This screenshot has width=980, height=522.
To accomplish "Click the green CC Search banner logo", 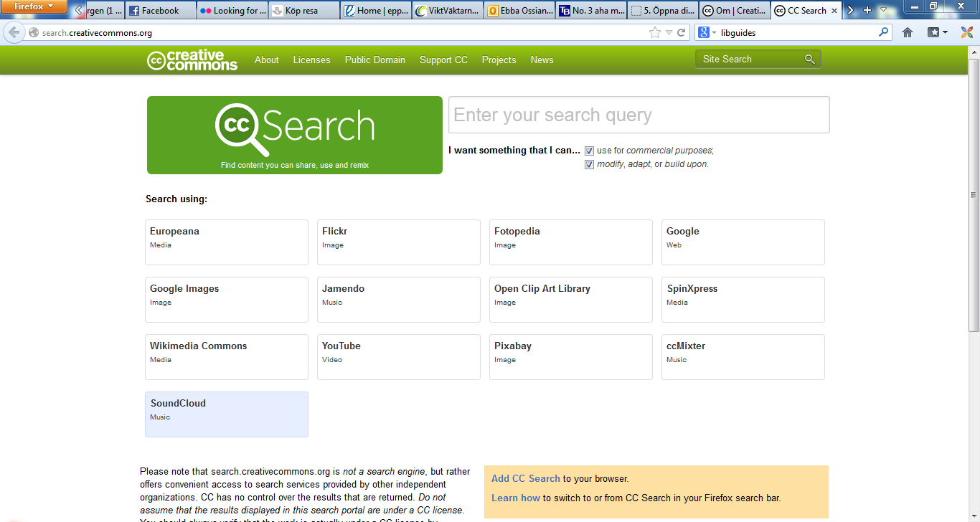I will pos(295,135).
